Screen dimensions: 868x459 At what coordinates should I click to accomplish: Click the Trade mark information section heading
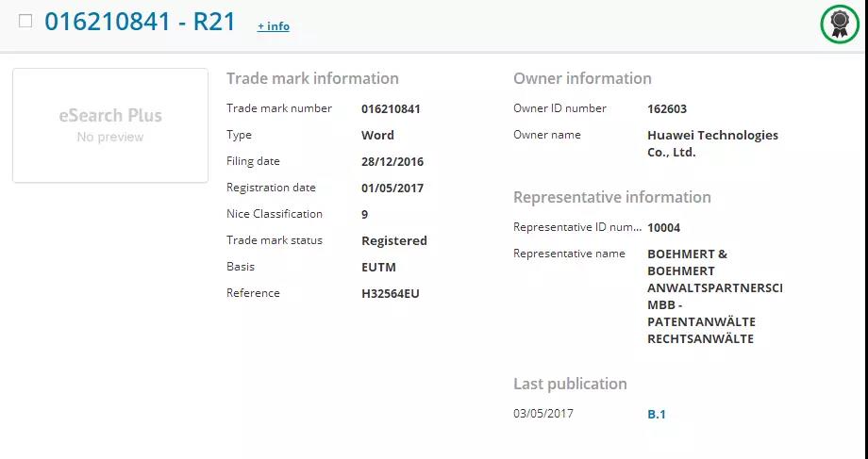click(312, 78)
